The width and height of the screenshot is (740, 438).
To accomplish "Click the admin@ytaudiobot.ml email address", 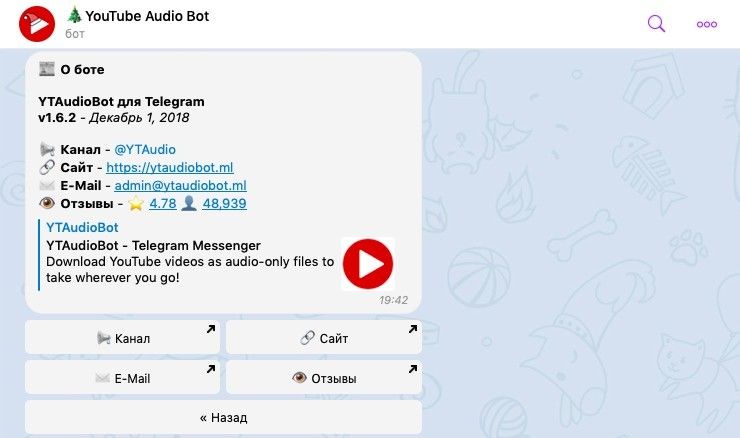I will click(x=180, y=185).
